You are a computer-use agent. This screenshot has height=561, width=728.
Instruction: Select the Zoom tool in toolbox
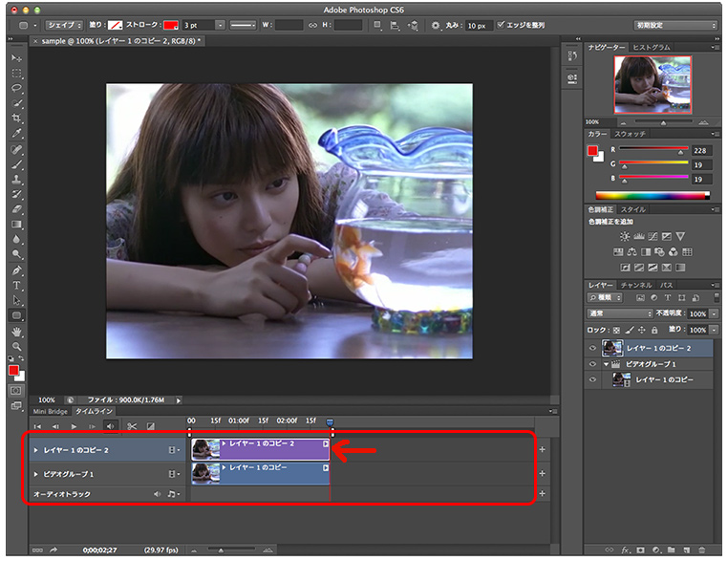16,347
